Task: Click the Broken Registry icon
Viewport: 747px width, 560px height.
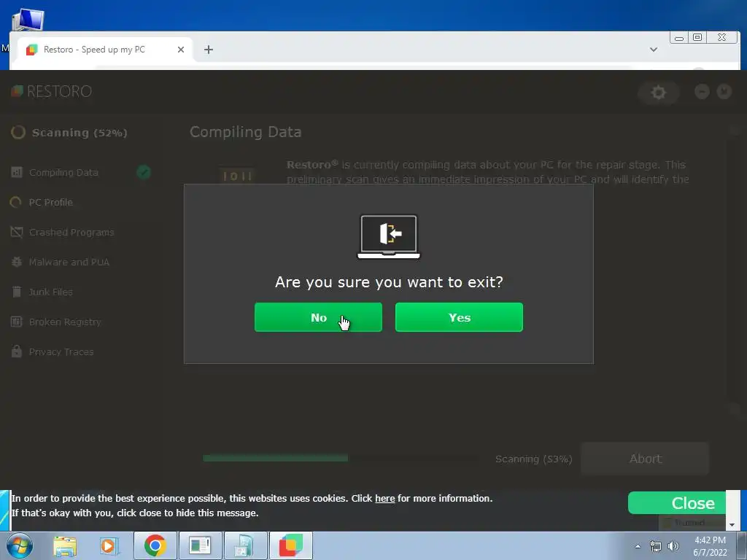Action: coord(17,322)
